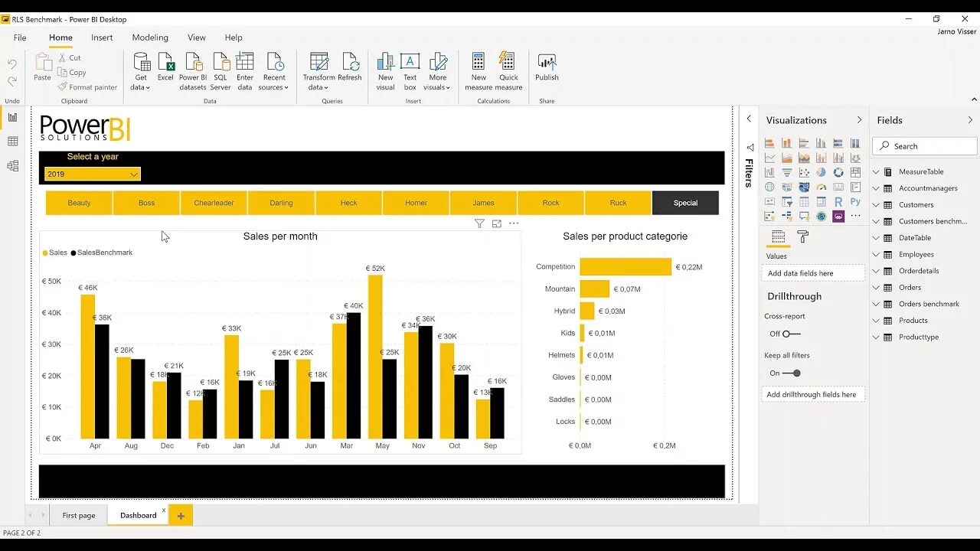Expand the Customers table
Screen dimensions: 980x551
[876, 205]
